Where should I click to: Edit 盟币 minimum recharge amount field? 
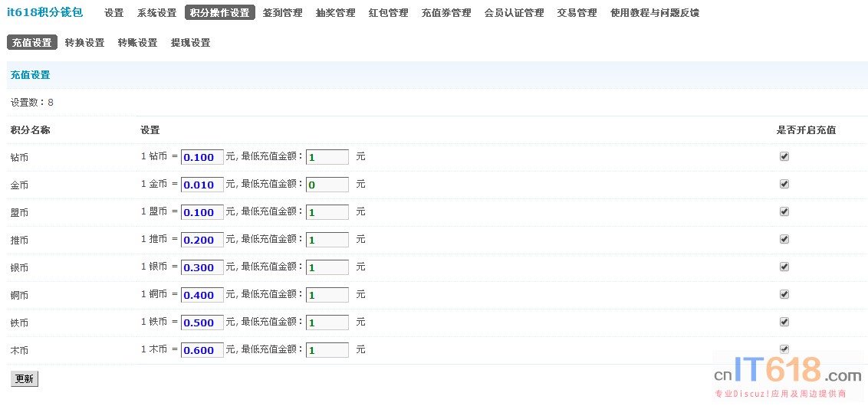tap(327, 212)
